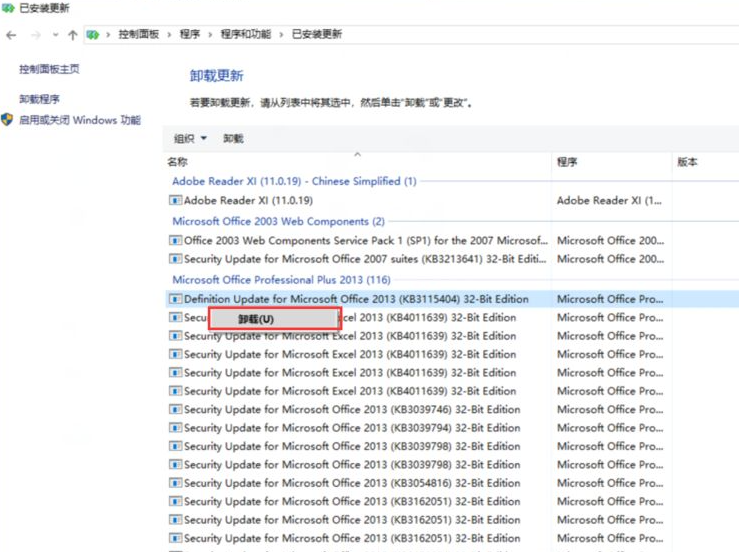Click icon of KB3213641 update row
The height and width of the screenshot is (552, 739).
175,259
